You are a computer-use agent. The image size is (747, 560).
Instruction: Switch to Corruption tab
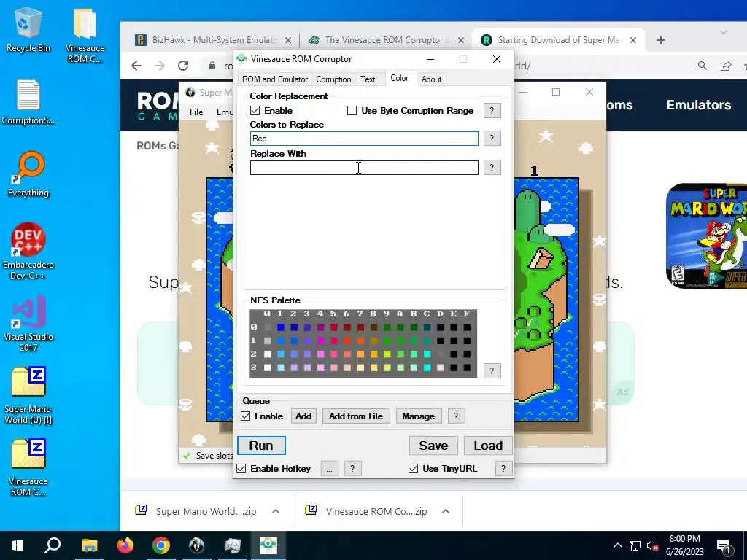coord(333,79)
